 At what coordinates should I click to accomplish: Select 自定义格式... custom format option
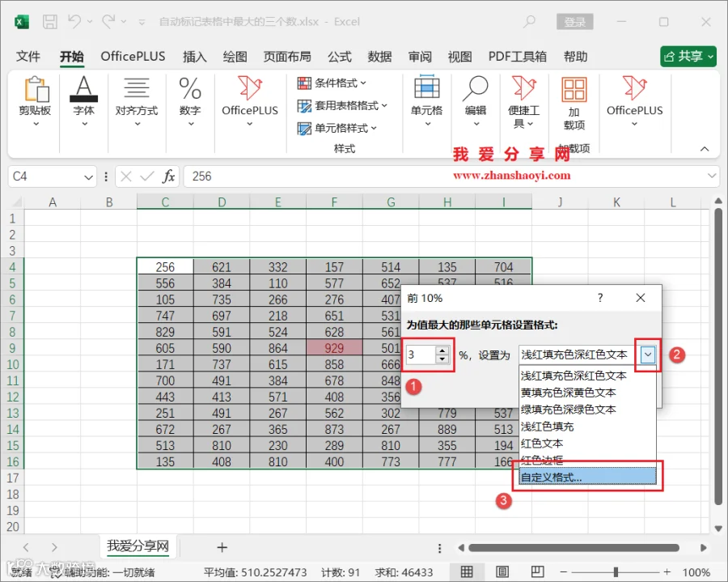click(587, 477)
